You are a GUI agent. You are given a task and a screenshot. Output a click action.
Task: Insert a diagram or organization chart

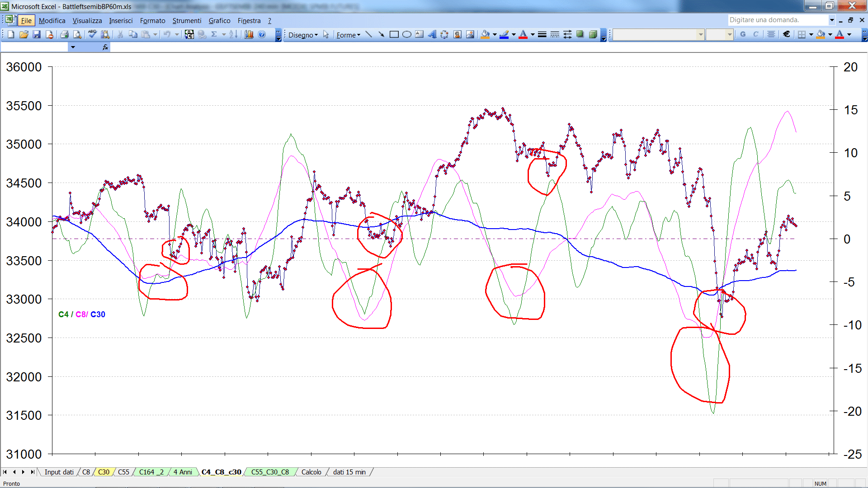444,34
